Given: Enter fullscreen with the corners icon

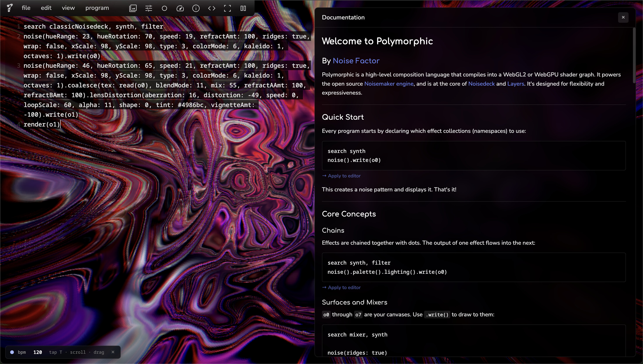Looking at the screenshot, I should pyautogui.click(x=227, y=8).
